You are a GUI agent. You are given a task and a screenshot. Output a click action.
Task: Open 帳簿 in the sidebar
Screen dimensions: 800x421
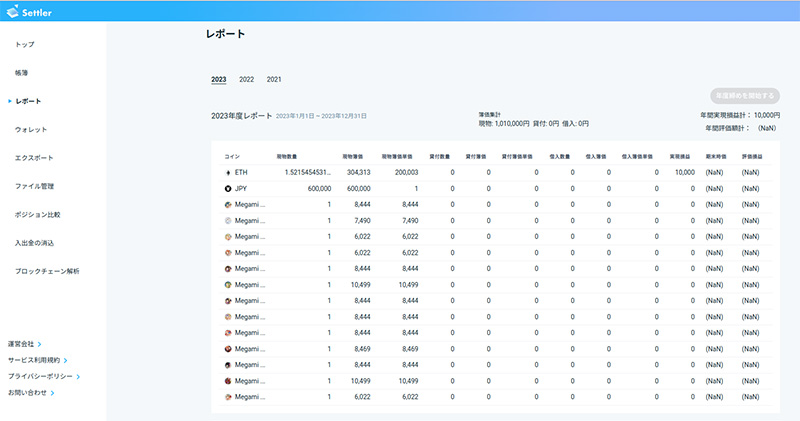click(x=21, y=73)
